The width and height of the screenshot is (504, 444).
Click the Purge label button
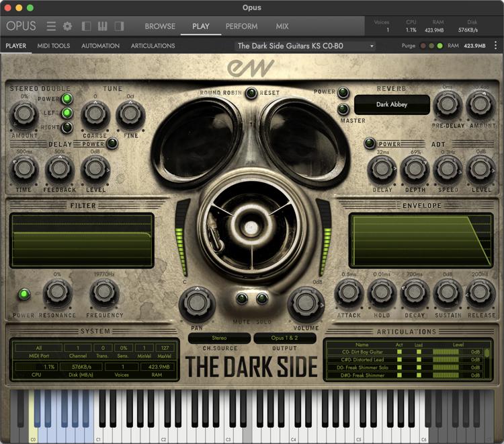coord(407,46)
